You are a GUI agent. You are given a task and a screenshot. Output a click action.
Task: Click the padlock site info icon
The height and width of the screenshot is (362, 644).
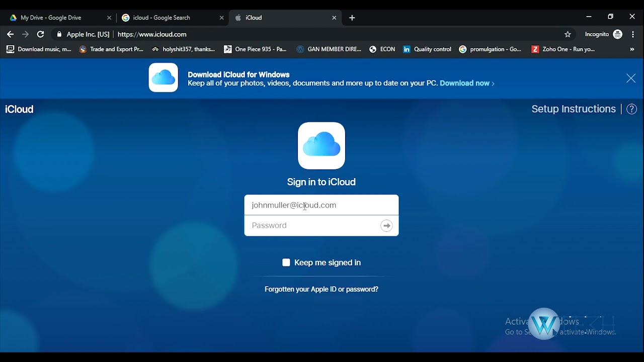pos(59,34)
